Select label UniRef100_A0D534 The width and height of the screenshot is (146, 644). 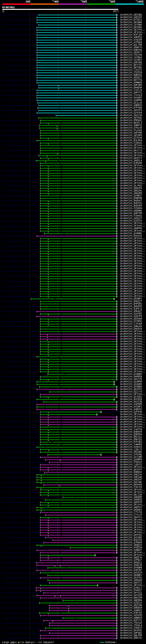click(131, 548)
